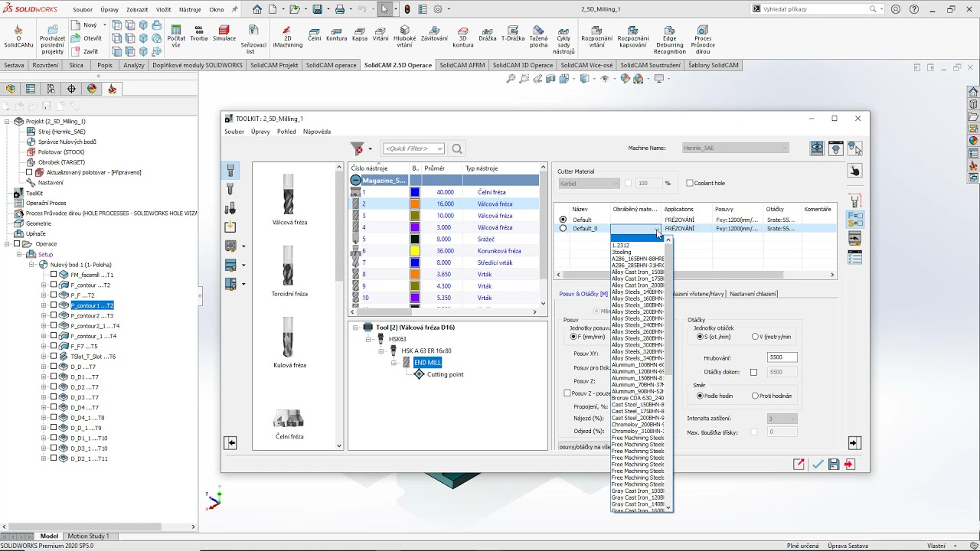Open the 3D kontura operation

[462, 37]
